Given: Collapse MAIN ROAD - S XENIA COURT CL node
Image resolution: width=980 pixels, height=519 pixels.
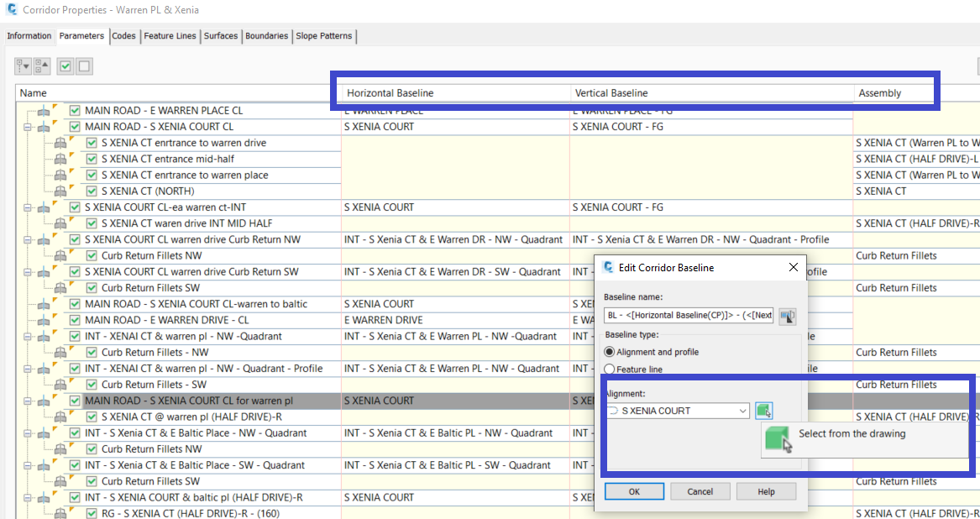Looking at the screenshot, I should point(27,127).
